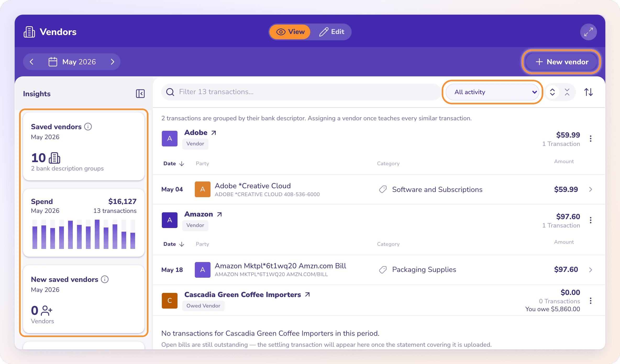Click Amazon external arrow icon

tap(219, 214)
